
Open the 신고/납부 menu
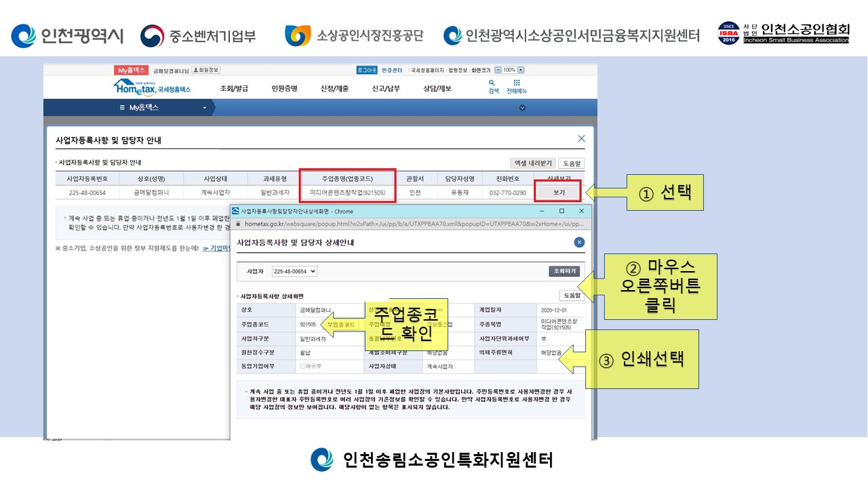(386, 88)
